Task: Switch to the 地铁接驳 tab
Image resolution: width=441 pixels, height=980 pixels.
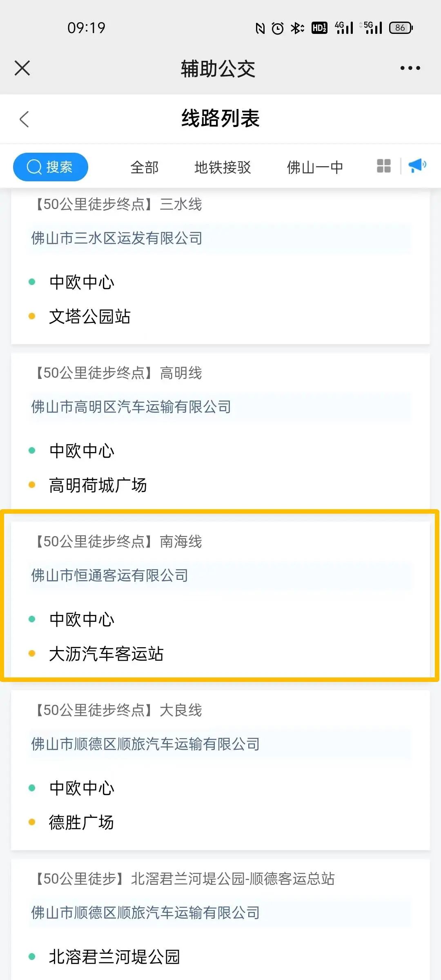Action: [x=223, y=167]
